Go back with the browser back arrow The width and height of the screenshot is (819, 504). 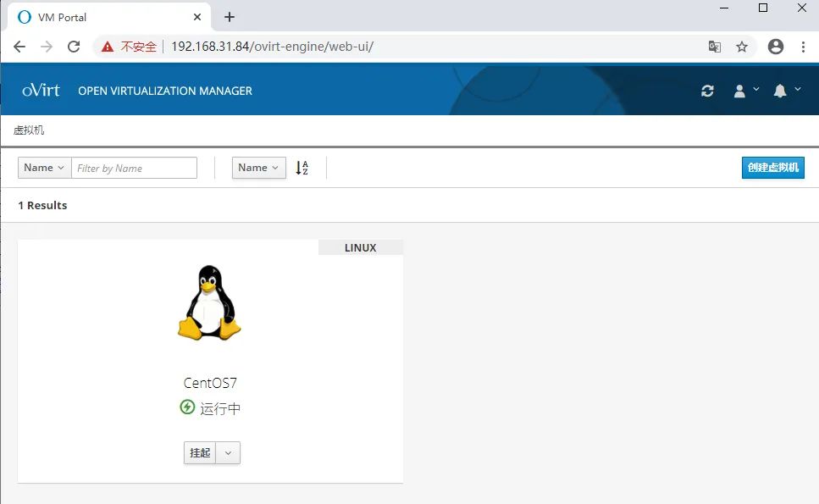(x=19, y=47)
